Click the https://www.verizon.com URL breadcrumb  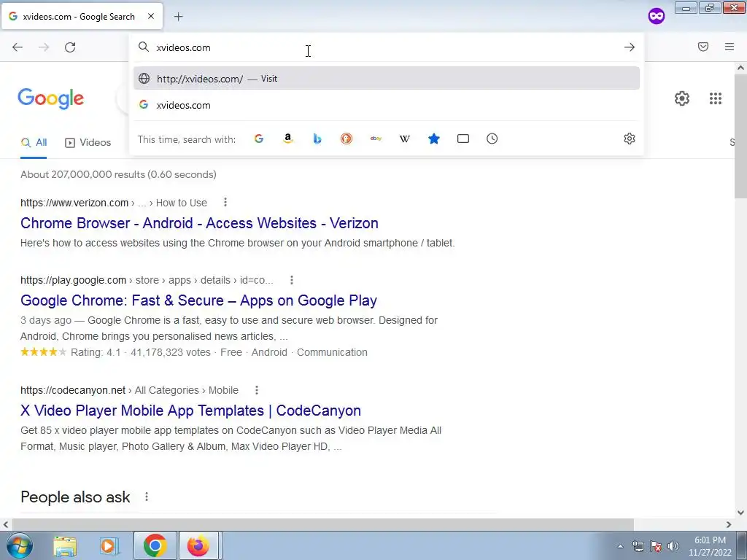pyautogui.click(x=74, y=203)
